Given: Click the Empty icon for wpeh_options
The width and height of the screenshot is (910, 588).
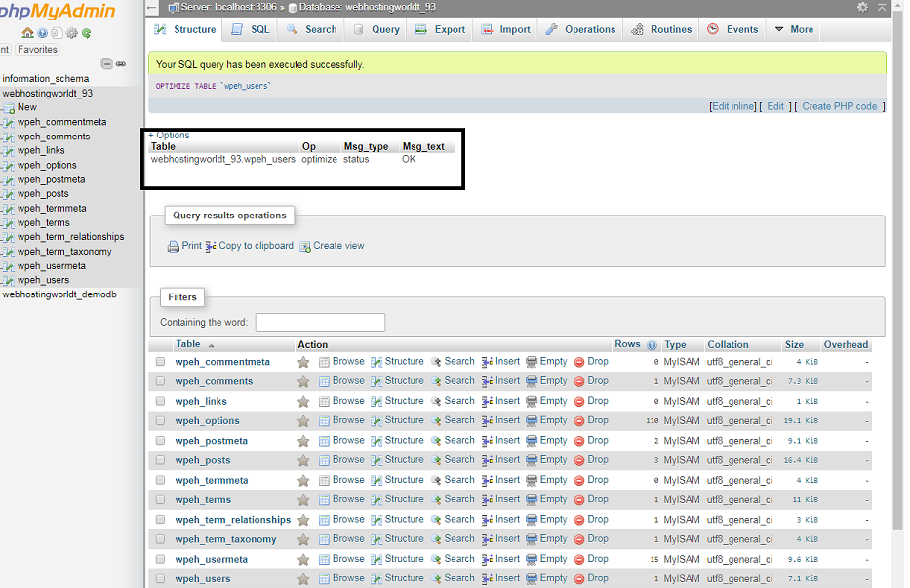Looking at the screenshot, I should [532, 420].
